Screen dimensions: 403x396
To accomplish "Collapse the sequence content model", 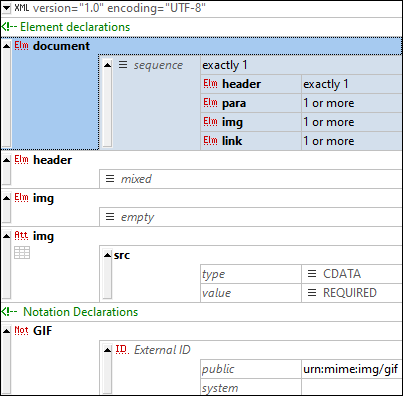I will pos(107,65).
